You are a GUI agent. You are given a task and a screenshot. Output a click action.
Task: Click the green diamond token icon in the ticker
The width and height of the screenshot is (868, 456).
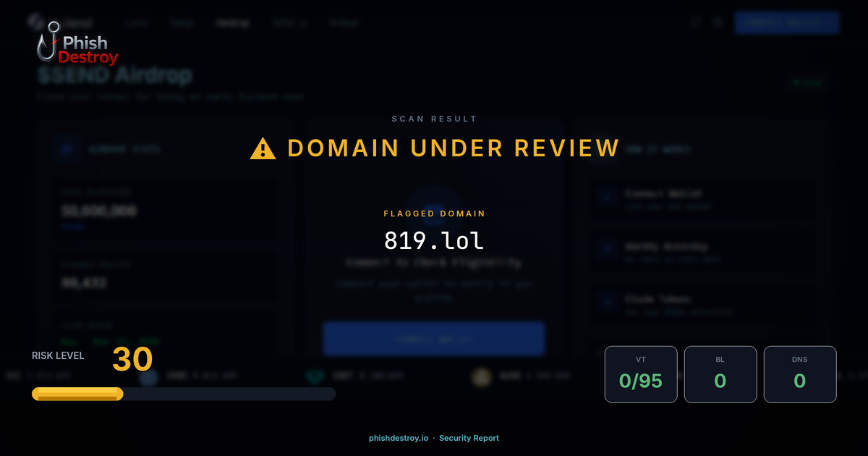316,375
